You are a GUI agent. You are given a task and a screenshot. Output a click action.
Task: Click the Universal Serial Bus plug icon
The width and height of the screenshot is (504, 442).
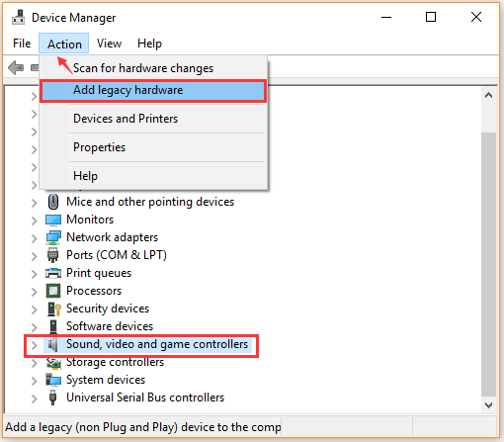point(52,398)
